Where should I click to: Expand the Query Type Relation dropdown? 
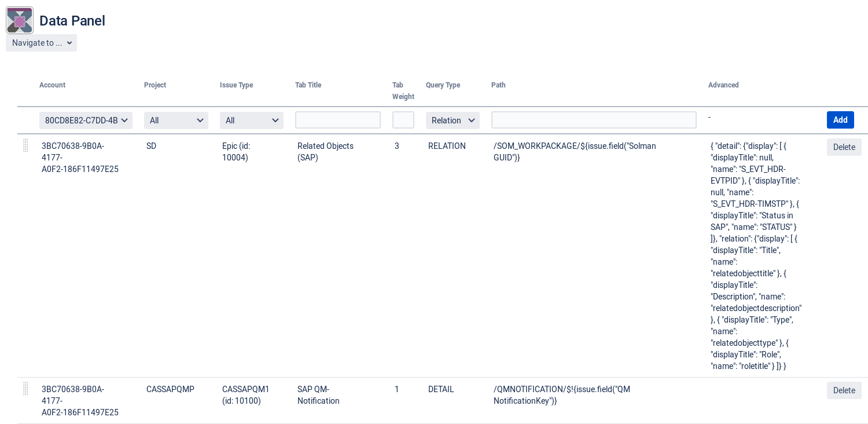[453, 120]
